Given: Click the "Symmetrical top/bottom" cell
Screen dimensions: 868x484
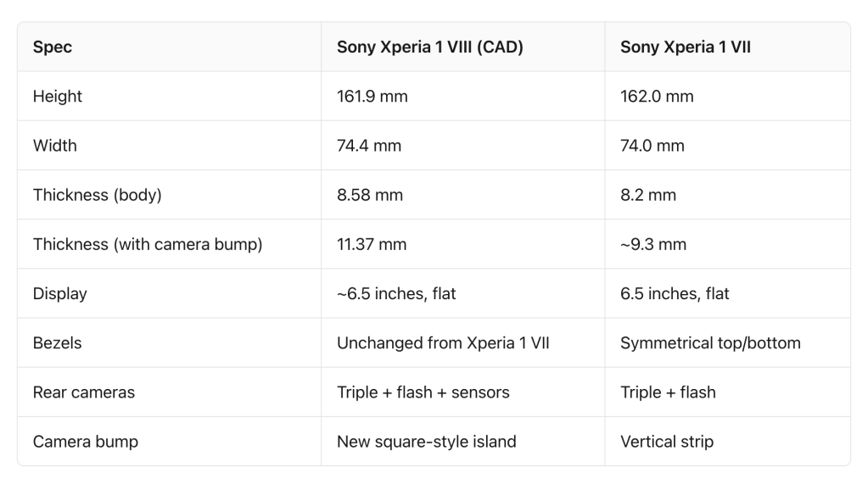Looking at the screenshot, I should point(710,343).
